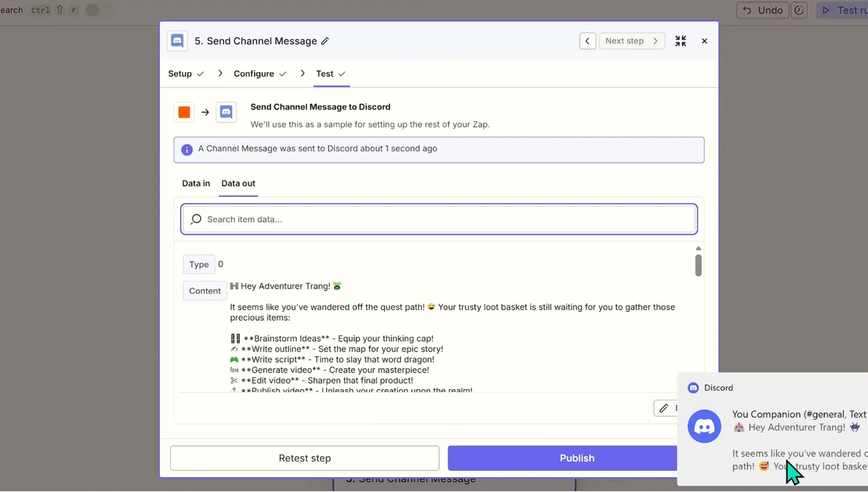Collapse the expanded step panel
The height and width of the screenshot is (492, 868).
point(681,41)
